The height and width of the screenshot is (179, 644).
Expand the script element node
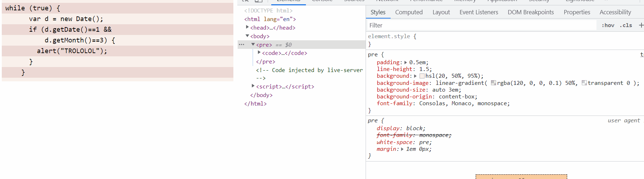pyautogui.click(x=253, y=86)
